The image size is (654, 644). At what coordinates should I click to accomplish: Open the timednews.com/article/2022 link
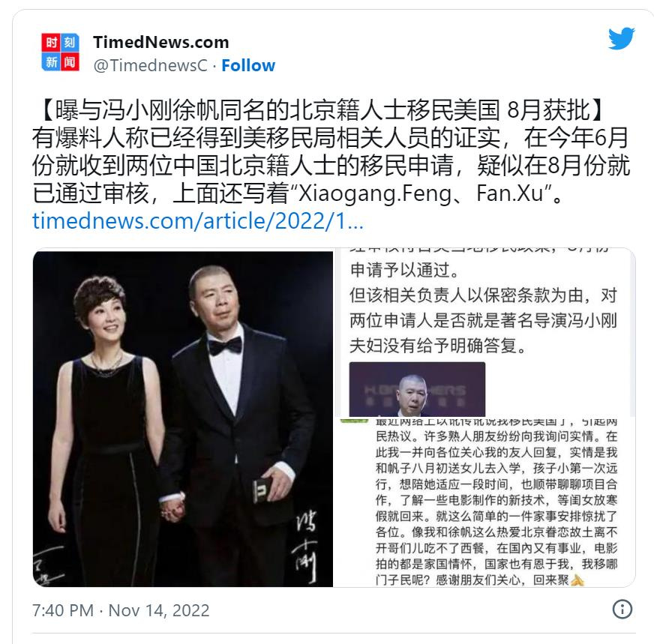tap(198, 220)
